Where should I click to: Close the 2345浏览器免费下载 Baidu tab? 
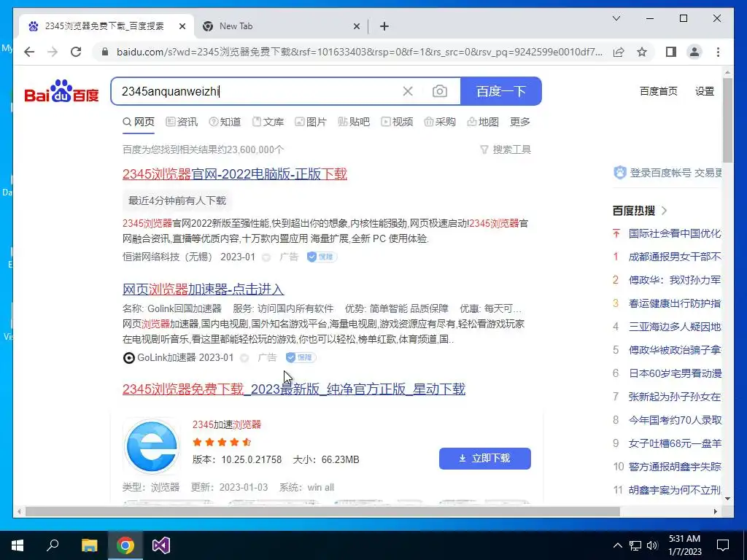tap(182, 26)
